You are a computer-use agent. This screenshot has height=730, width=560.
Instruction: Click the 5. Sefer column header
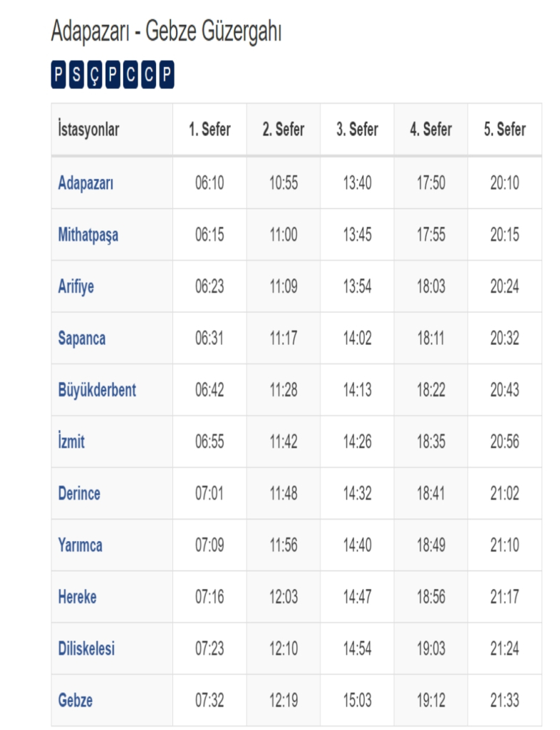[504, 130]
